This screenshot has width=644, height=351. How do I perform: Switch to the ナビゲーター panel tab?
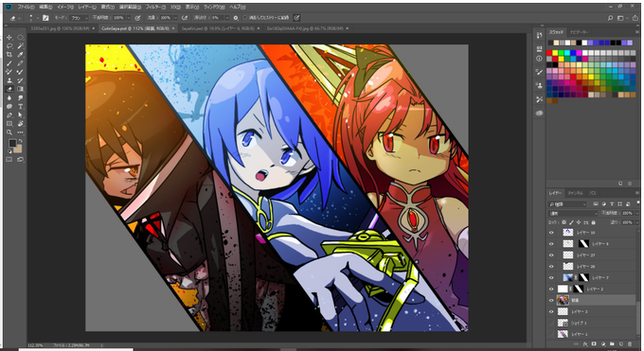pyautogui.click(x=579, y=32)
